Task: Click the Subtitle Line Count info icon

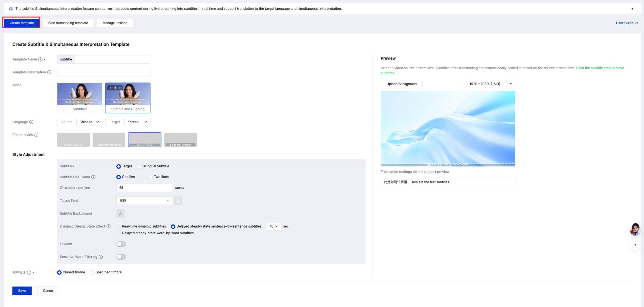Action: coord(93,177)
